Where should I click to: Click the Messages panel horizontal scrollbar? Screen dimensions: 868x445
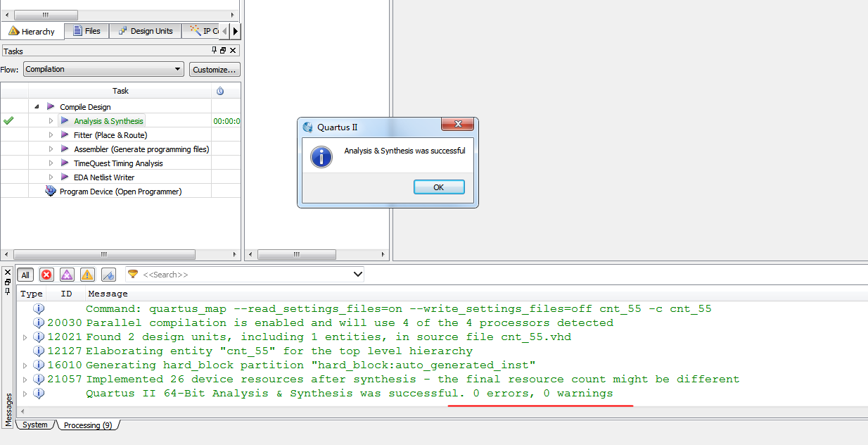pos(442,410)
